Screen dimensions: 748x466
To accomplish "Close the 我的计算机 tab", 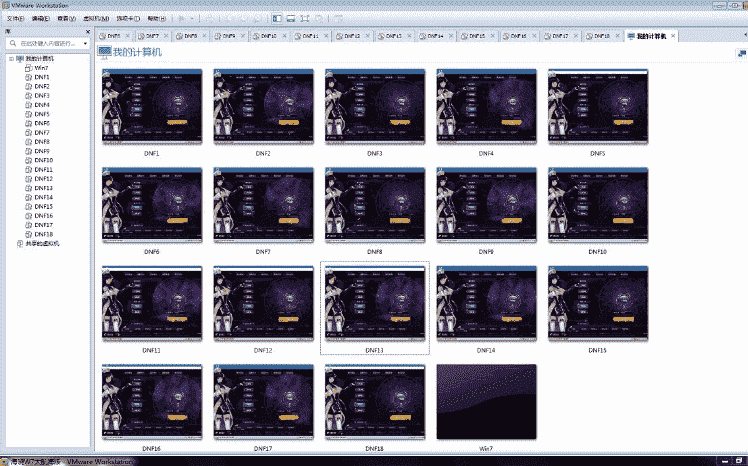I will [673, 36].
